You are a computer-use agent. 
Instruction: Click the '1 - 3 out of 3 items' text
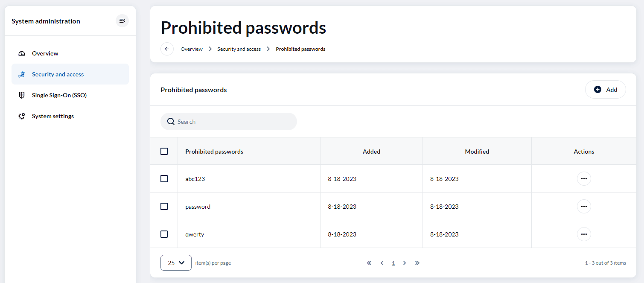tap(605, 263)
